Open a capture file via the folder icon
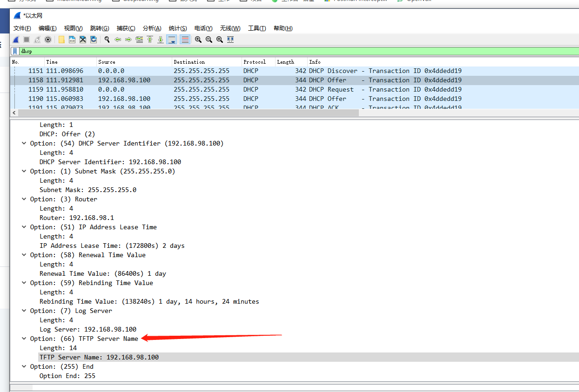The image size is (579, 392). (x=61, y=40)
